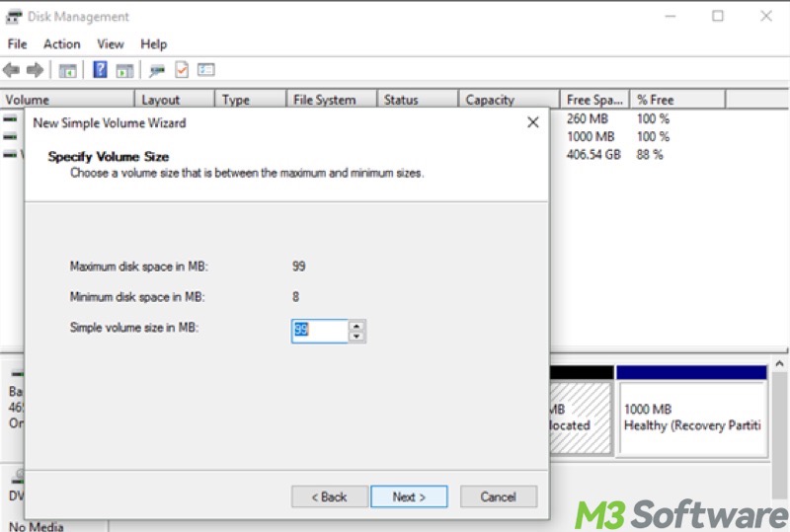The height and width of the screenshot is (532, 790).
Task: Decrease volume size with the down spinner arrow
Action: point(357,337)
